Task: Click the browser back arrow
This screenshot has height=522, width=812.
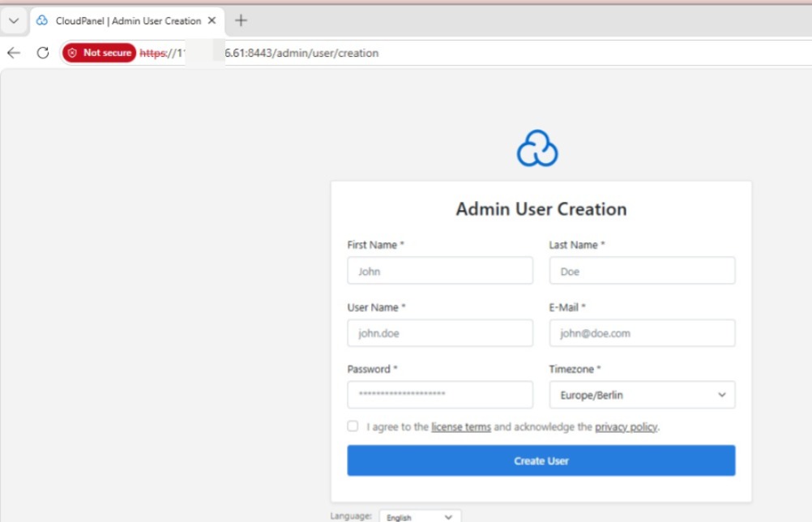Action: (x=14, y=53)
